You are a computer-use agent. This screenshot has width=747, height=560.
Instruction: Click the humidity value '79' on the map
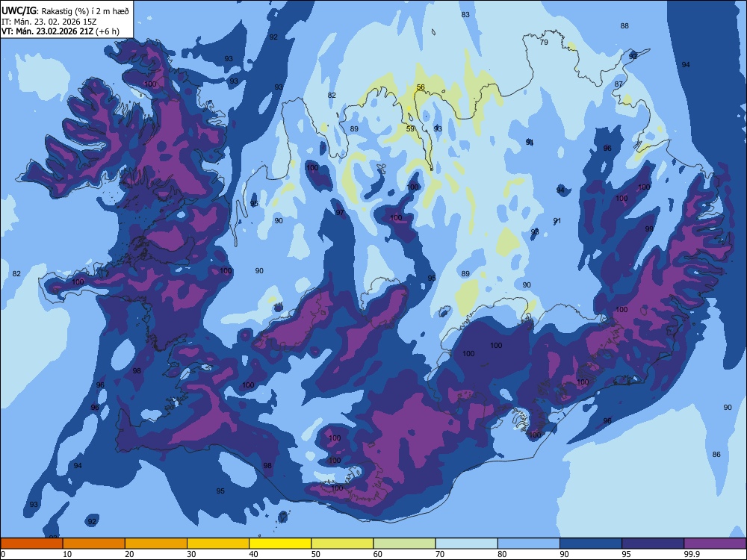click(x=544, y=42)
